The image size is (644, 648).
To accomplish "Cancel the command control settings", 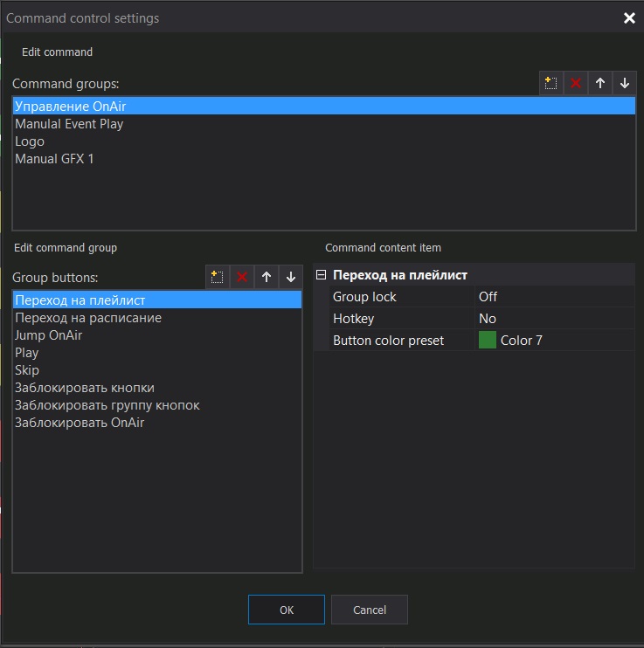I will pos(370,610).
